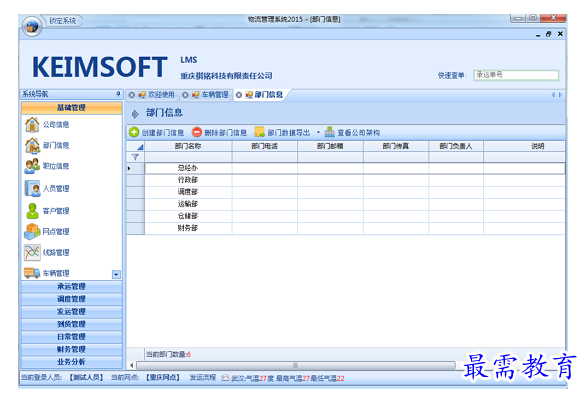Screen dimensions: 585x398
Task: Sort by the 部门负责人 column header
Action: tap(456, 146)
